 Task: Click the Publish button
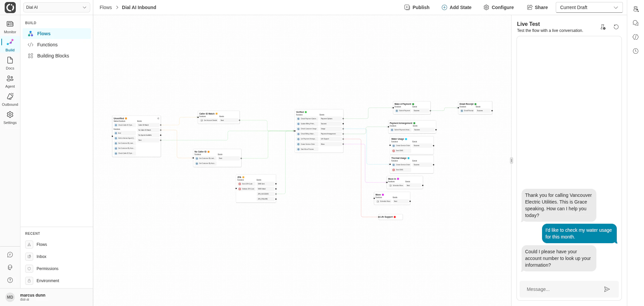[x=417, y=7]
